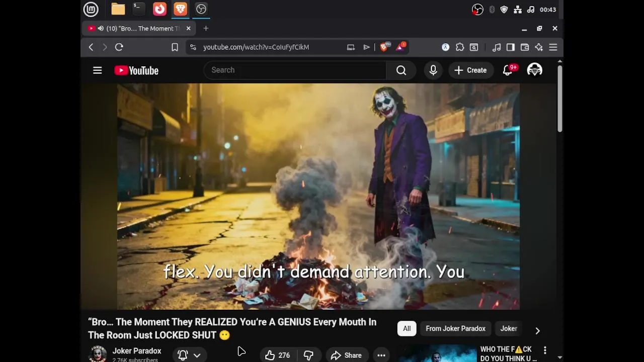Select the All filter chip

point(407,328)
